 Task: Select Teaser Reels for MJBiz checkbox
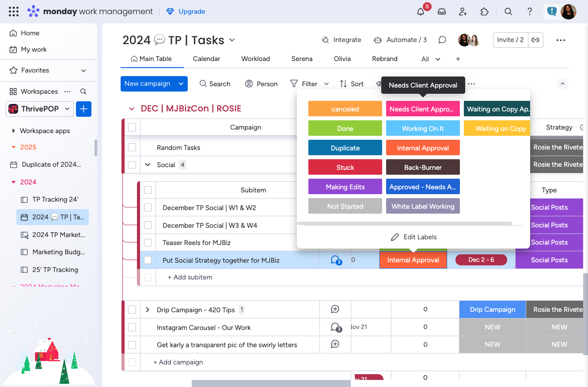[148, 242]
